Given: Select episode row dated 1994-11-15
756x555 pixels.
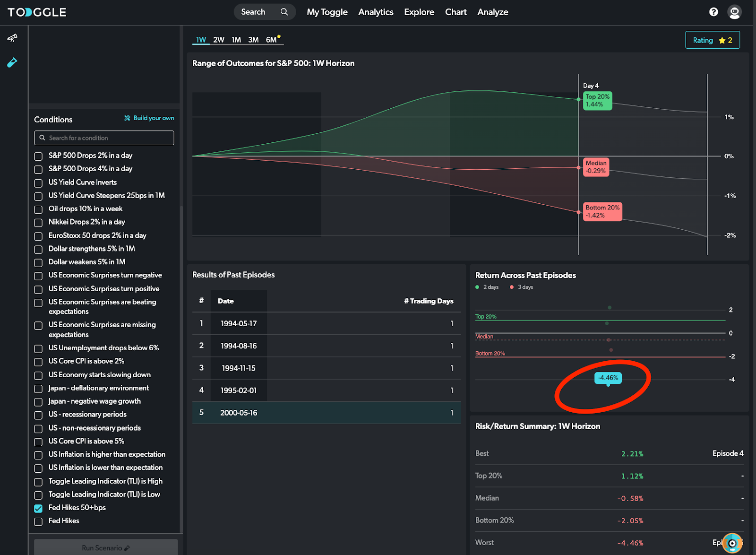Looking at the screenshot, I should (x=326, y=368).
